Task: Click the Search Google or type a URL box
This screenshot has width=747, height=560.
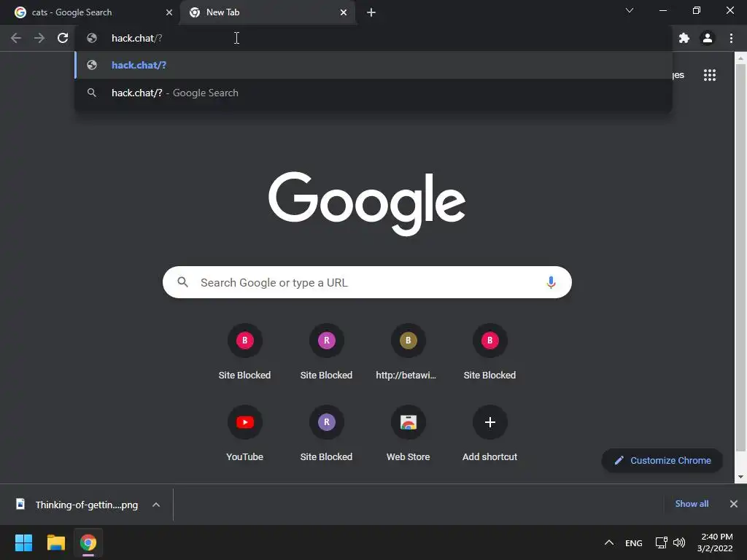Action: tap(367, 282)
